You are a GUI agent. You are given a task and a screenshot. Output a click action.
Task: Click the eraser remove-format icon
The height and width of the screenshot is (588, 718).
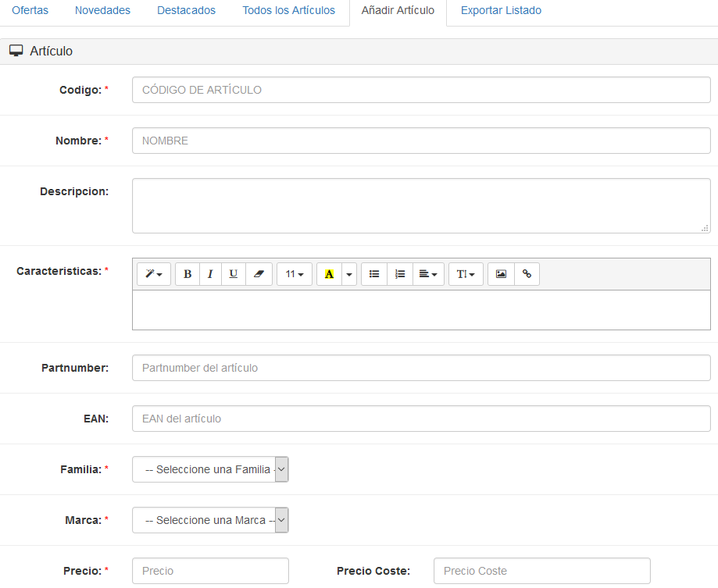click(x=259, y=274)
